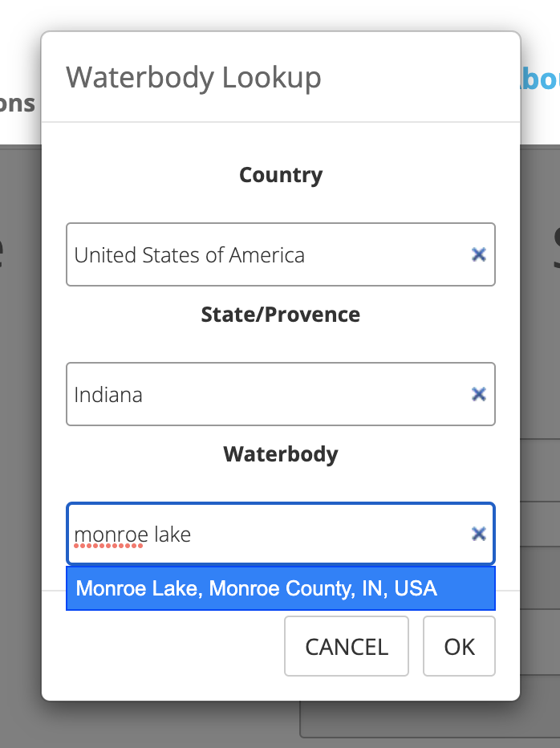Click the Waterbody Lookup dialog title

click(x=193, y=78)
